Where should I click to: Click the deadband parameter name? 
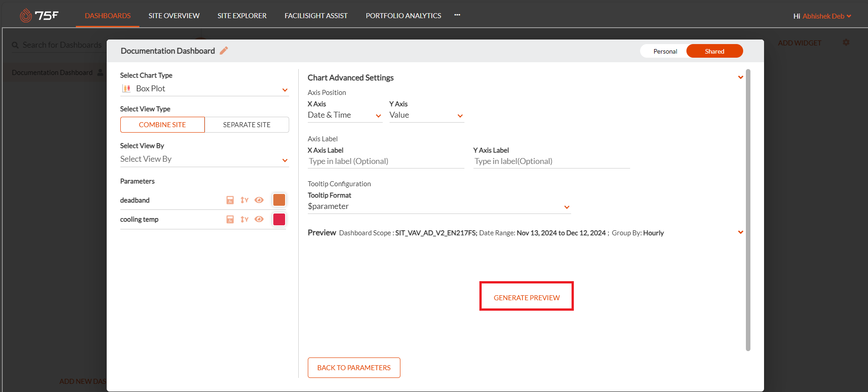click(x=135, y=200)
